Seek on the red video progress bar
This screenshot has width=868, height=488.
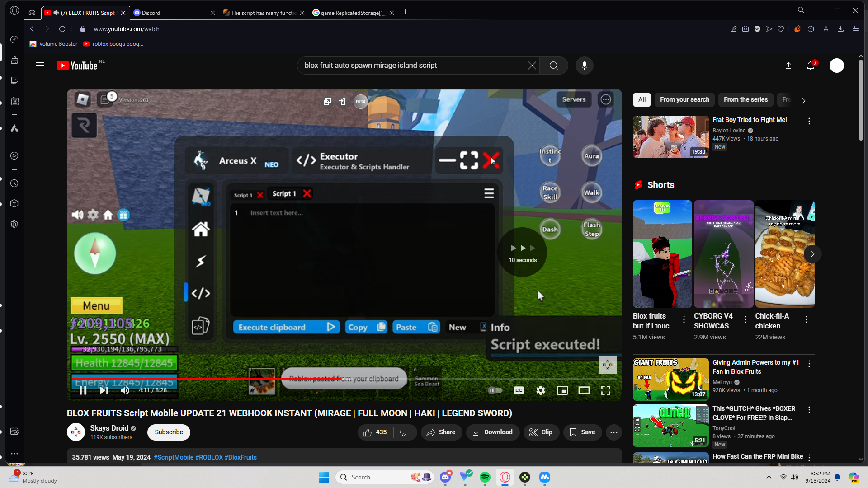click(x=344, y=379)
